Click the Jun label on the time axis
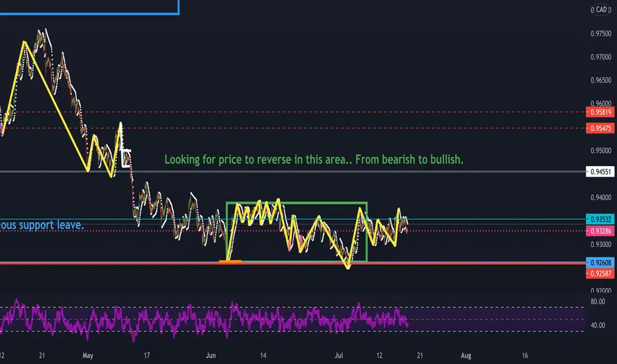 pyautogui.click(x=211, y=355)
